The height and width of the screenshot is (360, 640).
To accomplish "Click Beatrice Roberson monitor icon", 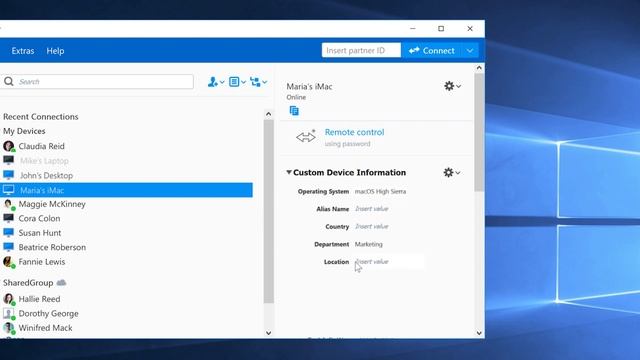I will [9, 247].
